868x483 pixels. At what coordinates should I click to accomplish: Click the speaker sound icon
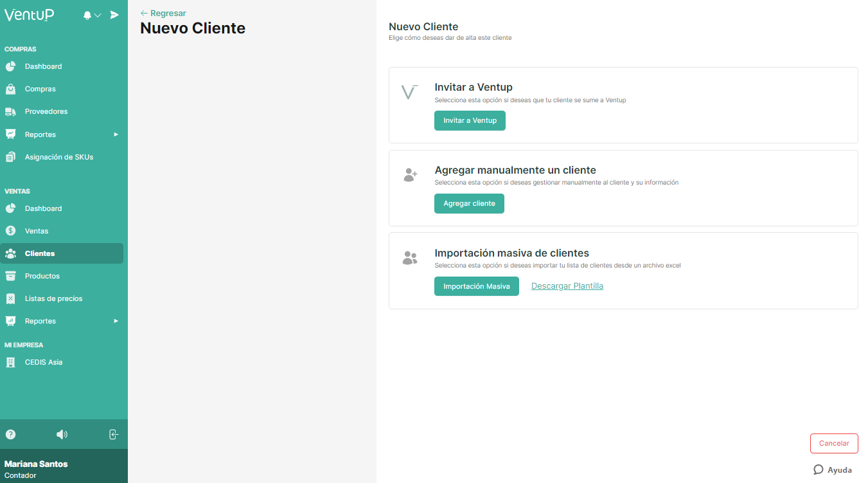62,434
